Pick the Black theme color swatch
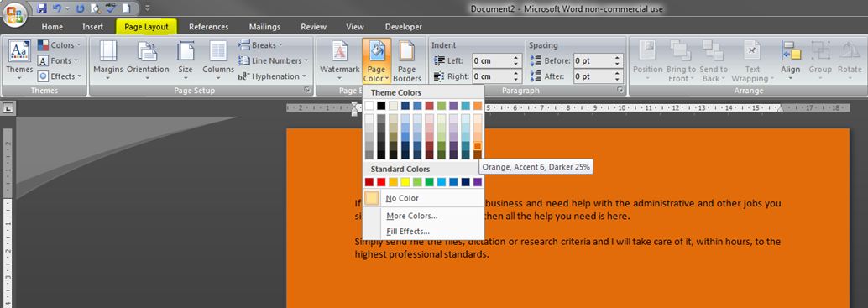Viewport: 868px width, 308px height. pos(381,105)
